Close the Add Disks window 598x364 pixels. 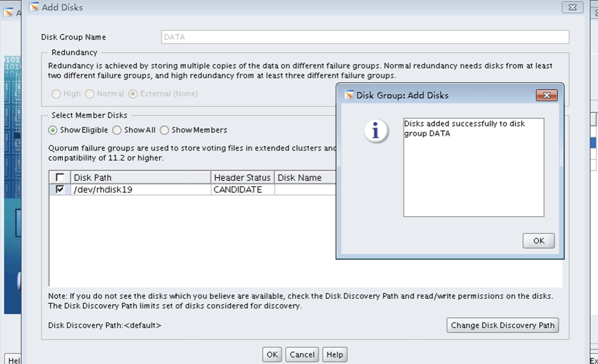point(573,7)
